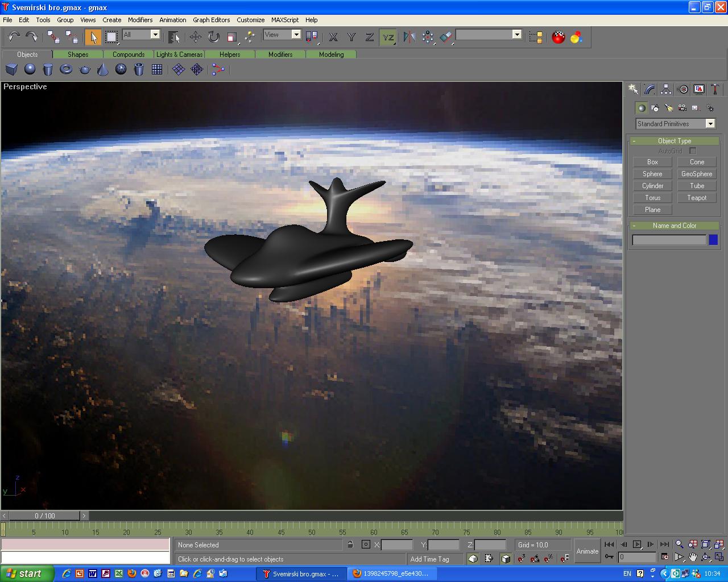Toggle Percent Snap
Viewport: 728px width, 582px height.
coord(548,559)
